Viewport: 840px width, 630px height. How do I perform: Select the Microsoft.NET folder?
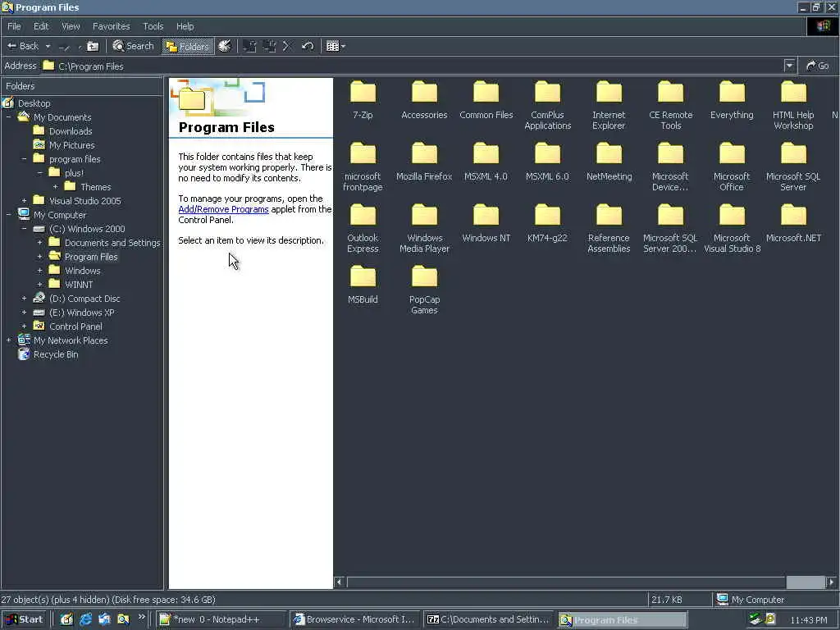[x=793, y=223]
